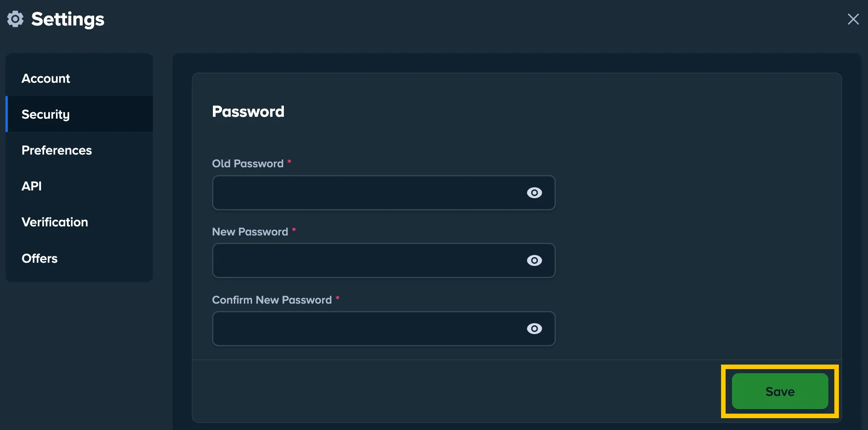Viewport: 868px width, 430px height.
Task: Focus the Confirm New Password input field
Action: pyautogui.click(x=364, y=329)
